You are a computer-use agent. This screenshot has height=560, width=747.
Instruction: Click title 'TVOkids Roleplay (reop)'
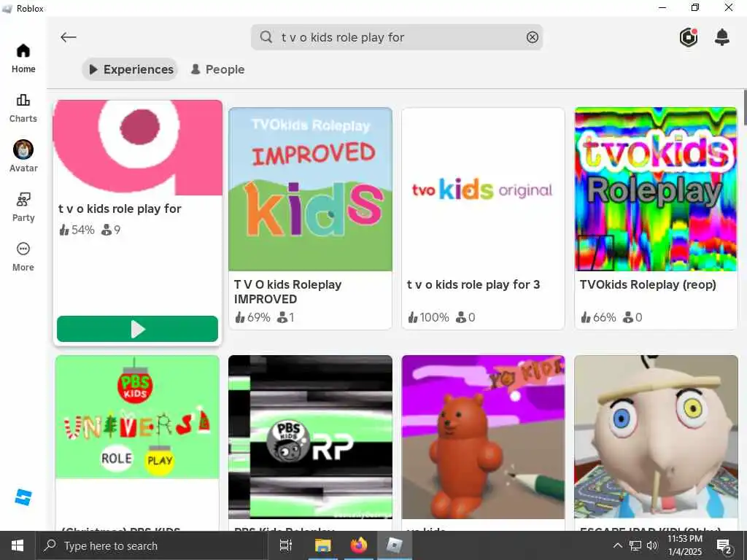(648, 284)
